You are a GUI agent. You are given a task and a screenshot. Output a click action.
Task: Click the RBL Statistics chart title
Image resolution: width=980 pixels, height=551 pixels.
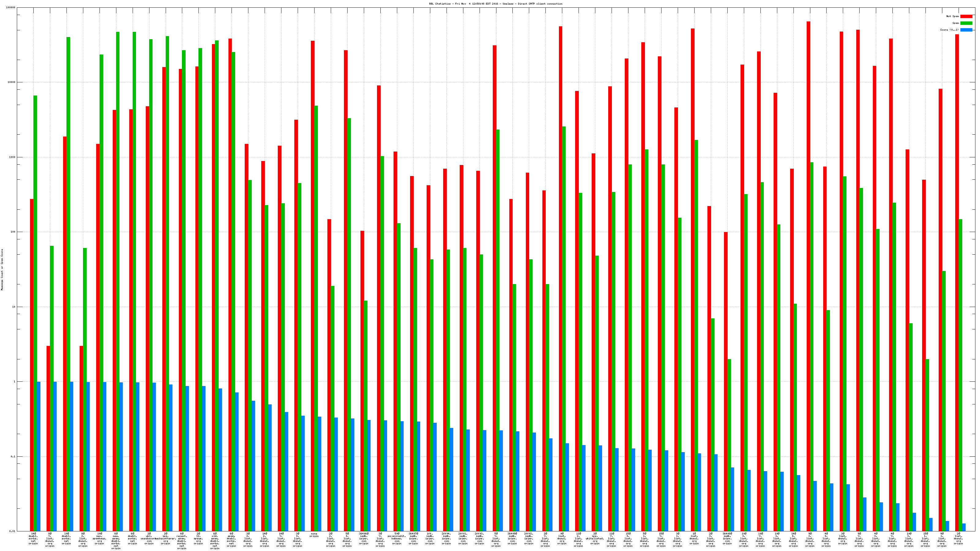(x=495, y=4)
